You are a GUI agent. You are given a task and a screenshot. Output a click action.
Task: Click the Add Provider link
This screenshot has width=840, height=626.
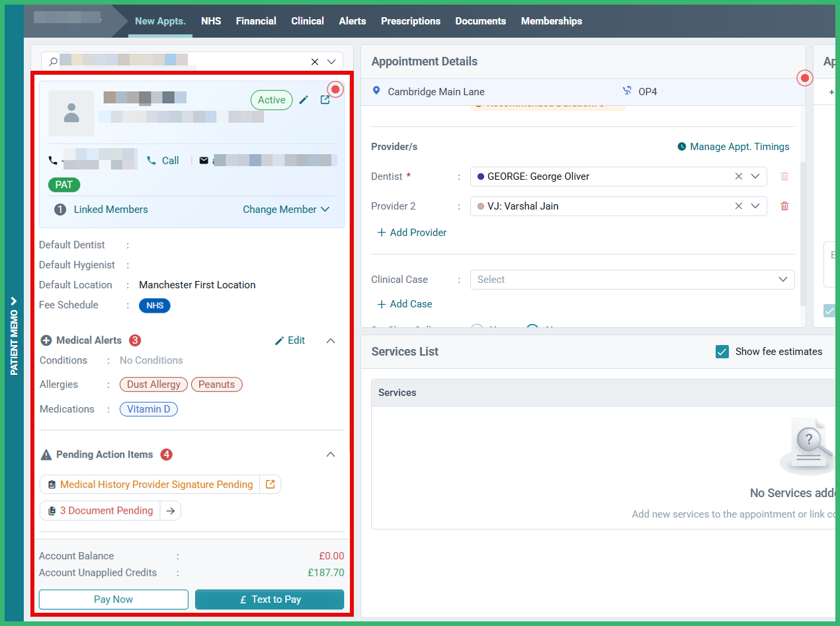tap(411, 232)
